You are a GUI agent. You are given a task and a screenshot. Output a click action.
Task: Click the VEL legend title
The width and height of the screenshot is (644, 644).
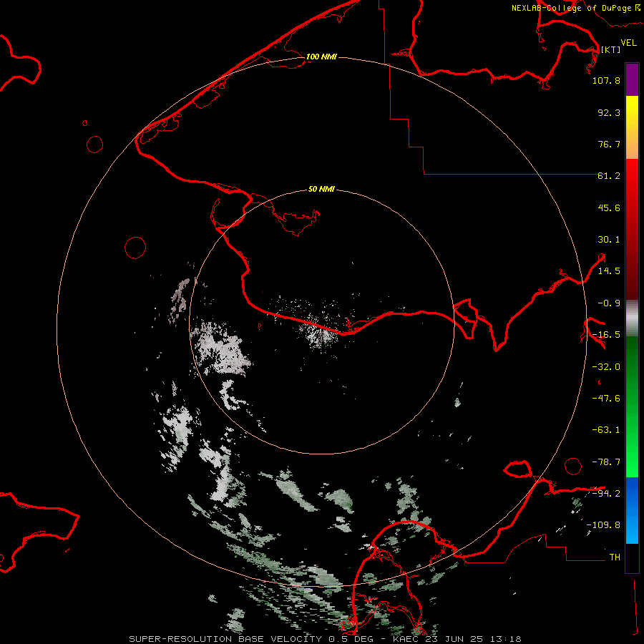[x=628, y=43]
